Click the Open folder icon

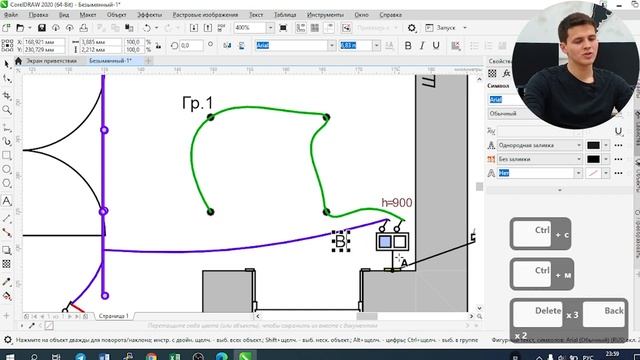click(20, 28)
